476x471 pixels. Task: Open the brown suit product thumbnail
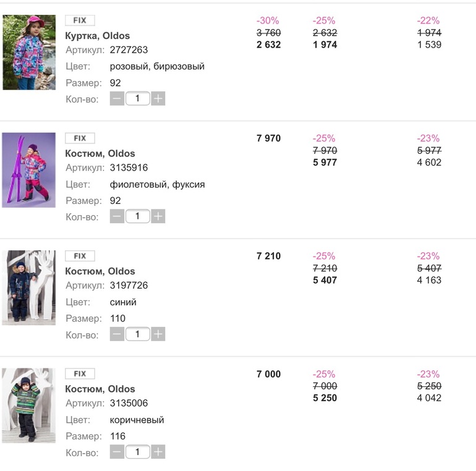click(x=29, y=405)
